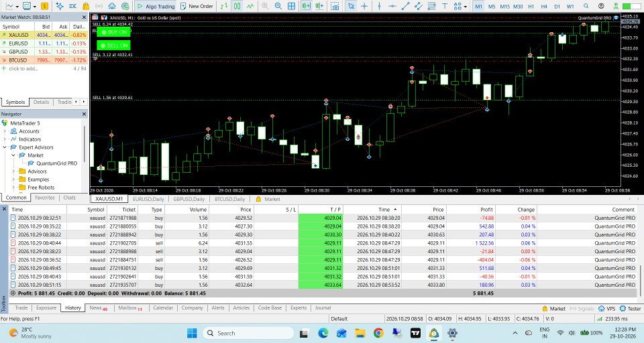Open the BTCUSD,Daily chart tab

point(229,199)
